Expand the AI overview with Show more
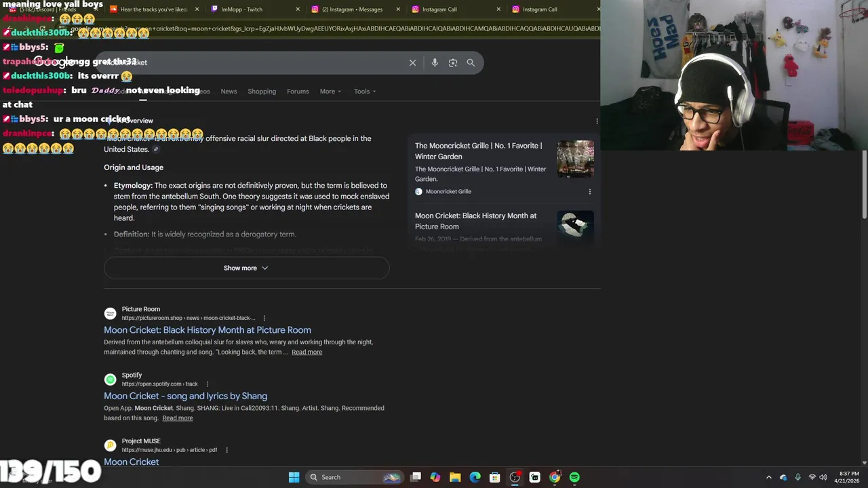 click(x=246, y=268)
